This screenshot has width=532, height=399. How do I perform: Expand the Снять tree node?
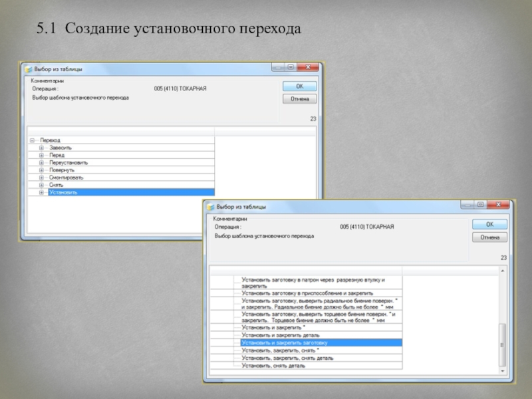coord(41,185)
